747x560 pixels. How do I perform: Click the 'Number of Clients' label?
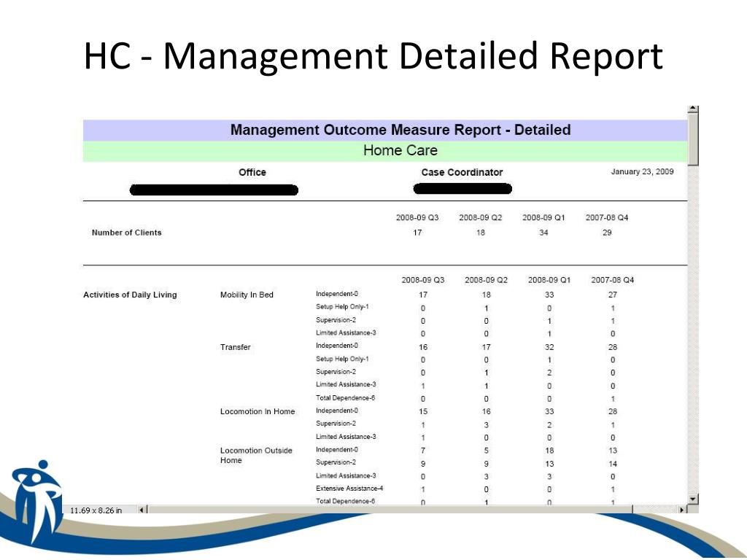click(126, 233)
